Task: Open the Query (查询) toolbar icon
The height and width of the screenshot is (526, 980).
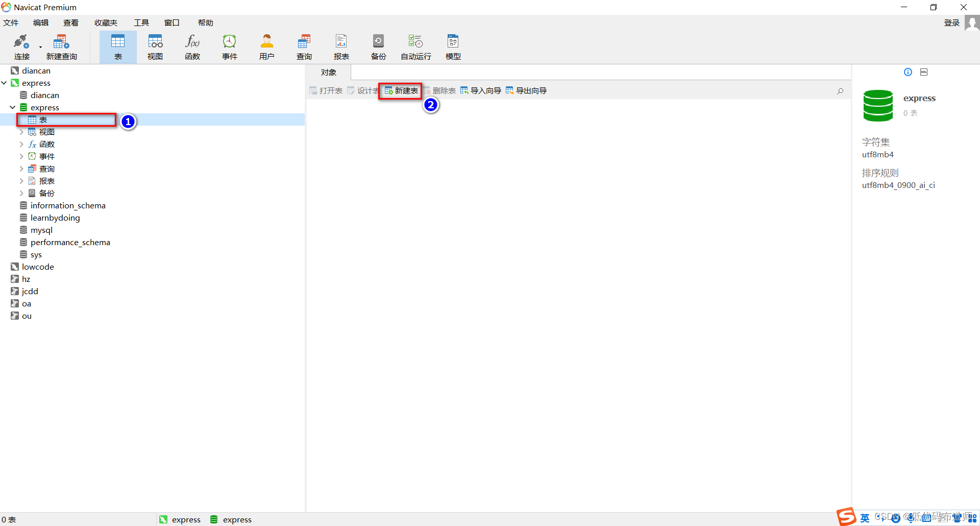Action: click(304, 47)
